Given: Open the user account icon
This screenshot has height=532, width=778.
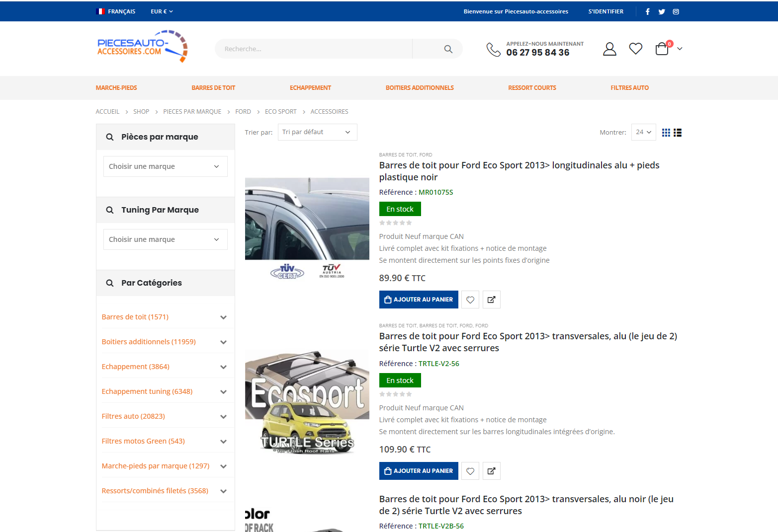Looking at the screenshot, I should click(x=609, y=49).
